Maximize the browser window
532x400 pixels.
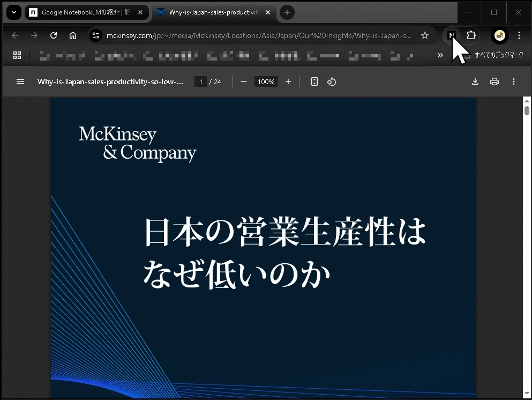pyautogui.click(x=494, y=12)
